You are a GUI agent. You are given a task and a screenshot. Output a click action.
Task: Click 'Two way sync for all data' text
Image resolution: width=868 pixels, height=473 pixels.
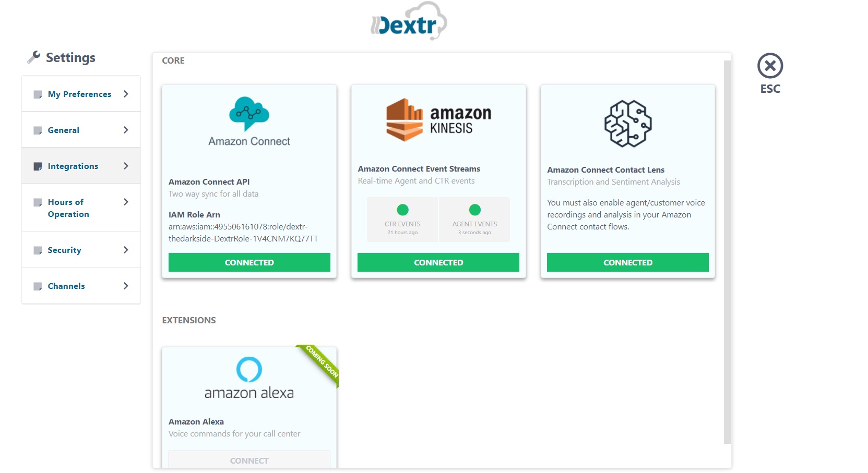(213, 194)
